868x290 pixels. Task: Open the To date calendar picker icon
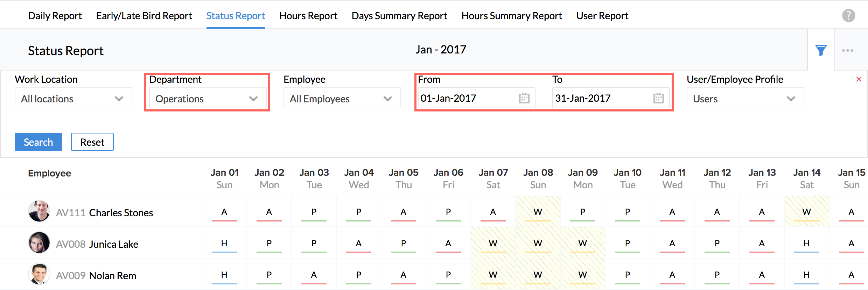pos(658,98)
